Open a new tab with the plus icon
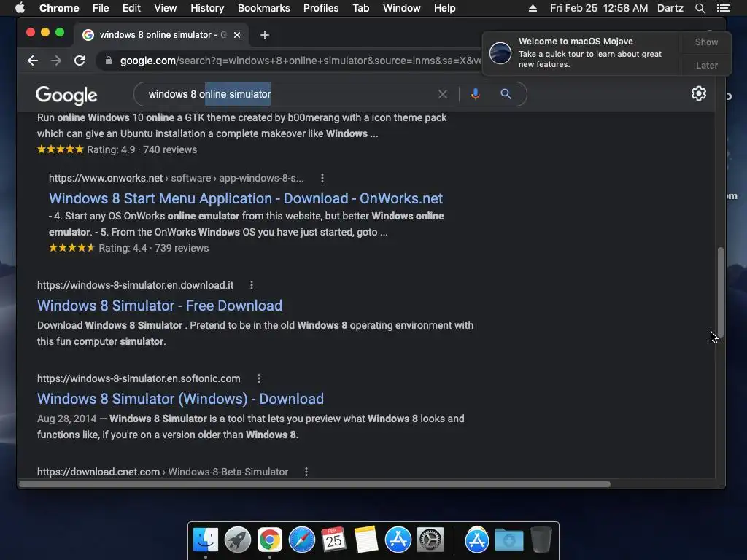This screenshot has width=747, height=560. point(265,35)
